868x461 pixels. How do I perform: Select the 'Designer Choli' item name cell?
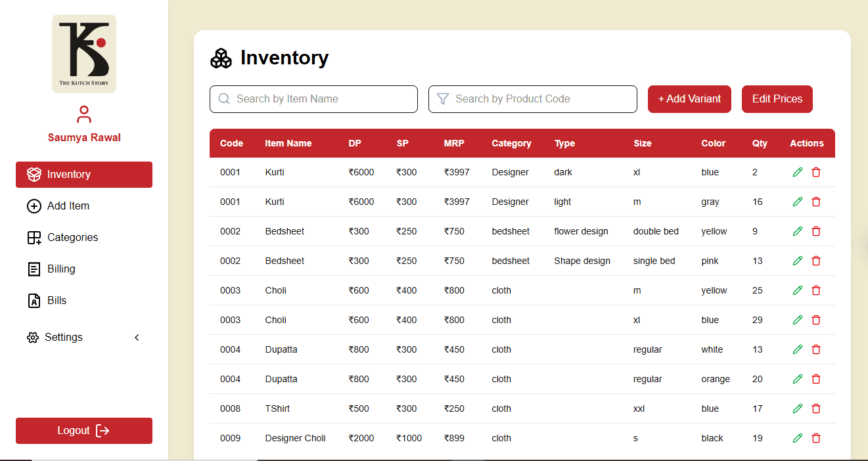click(296, 438)
